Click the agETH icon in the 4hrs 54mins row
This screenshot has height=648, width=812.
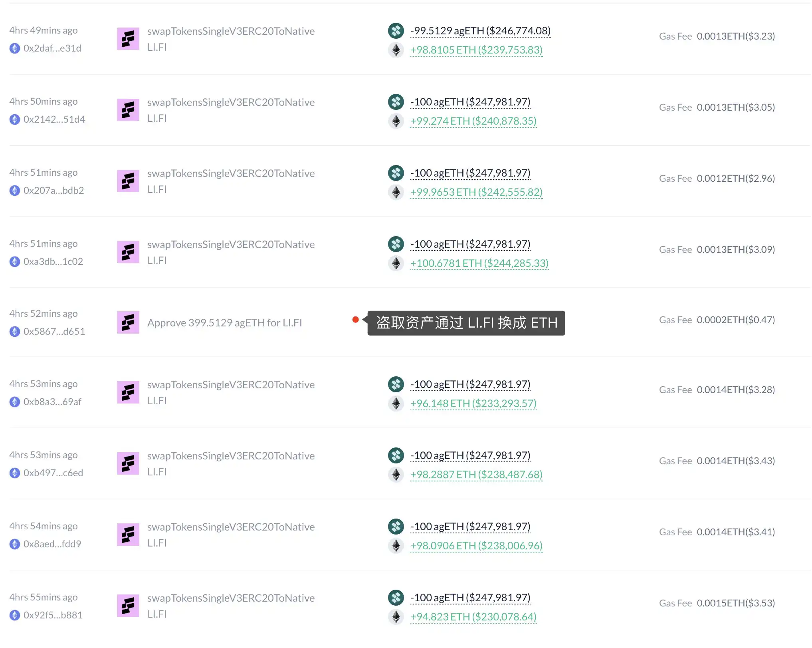(x=396, y=526)
